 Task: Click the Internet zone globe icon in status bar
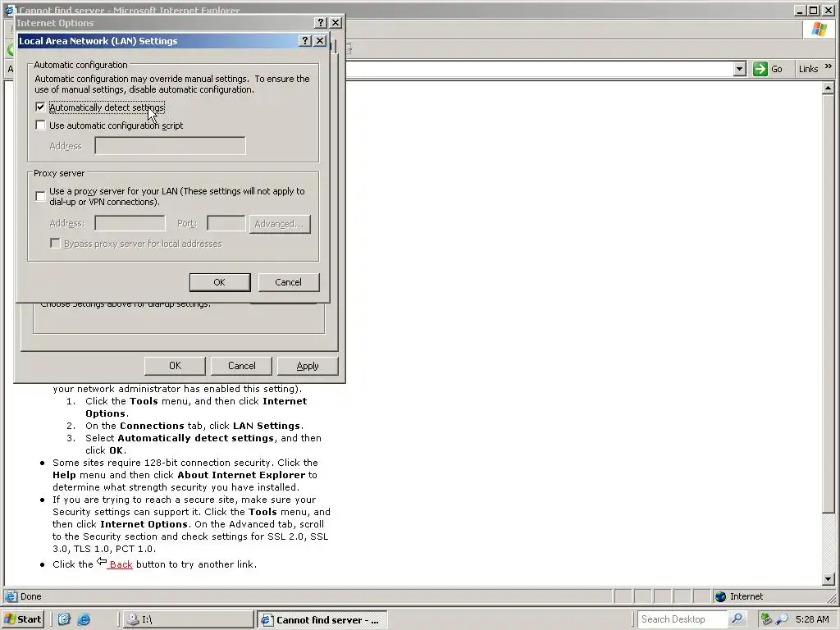pos(720,596)
